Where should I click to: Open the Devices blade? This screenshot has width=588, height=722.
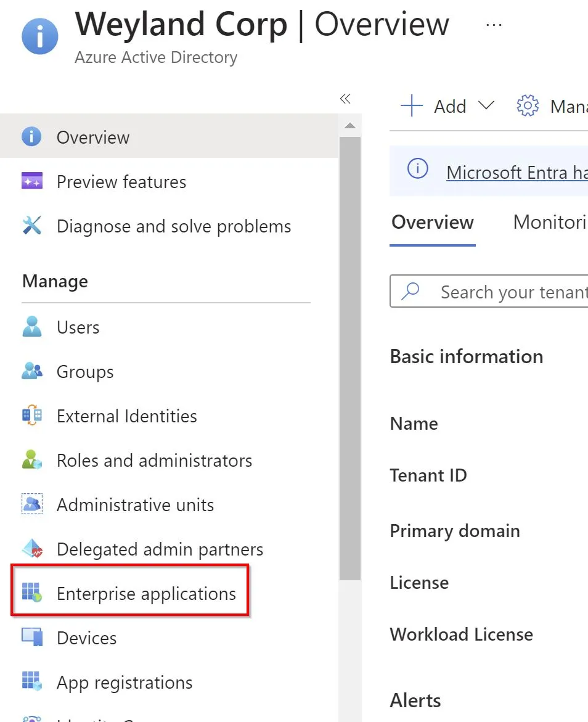87,638
